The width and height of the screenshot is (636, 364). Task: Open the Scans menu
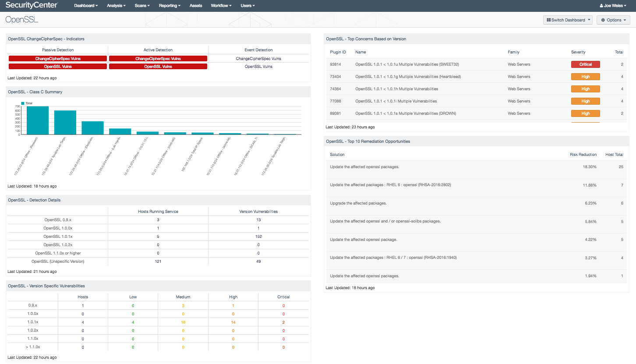coord(142,6)
